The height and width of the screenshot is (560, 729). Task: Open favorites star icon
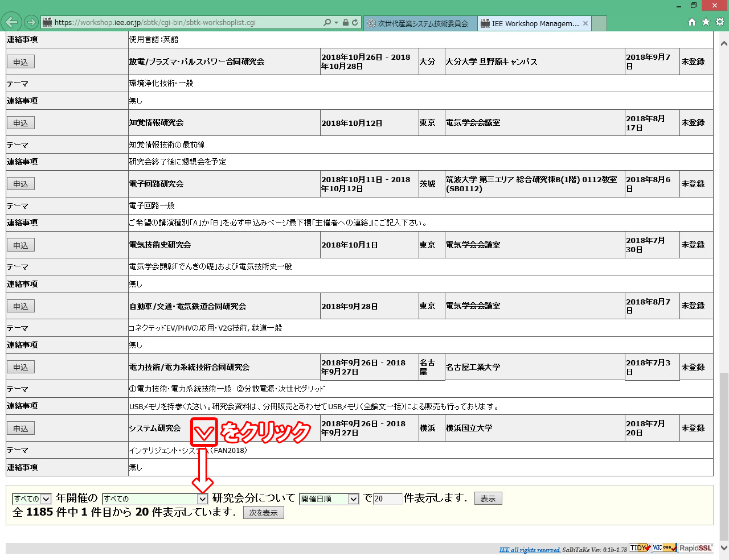(x=706, y=22)
